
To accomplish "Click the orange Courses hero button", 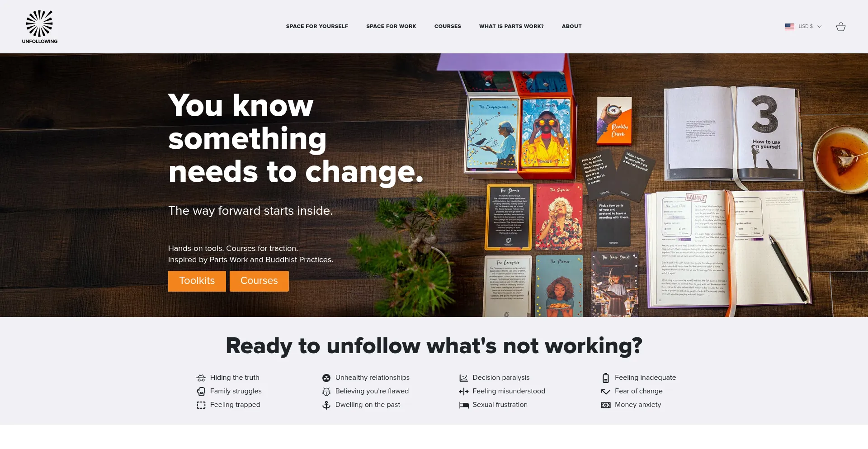I will pos(259,281).
